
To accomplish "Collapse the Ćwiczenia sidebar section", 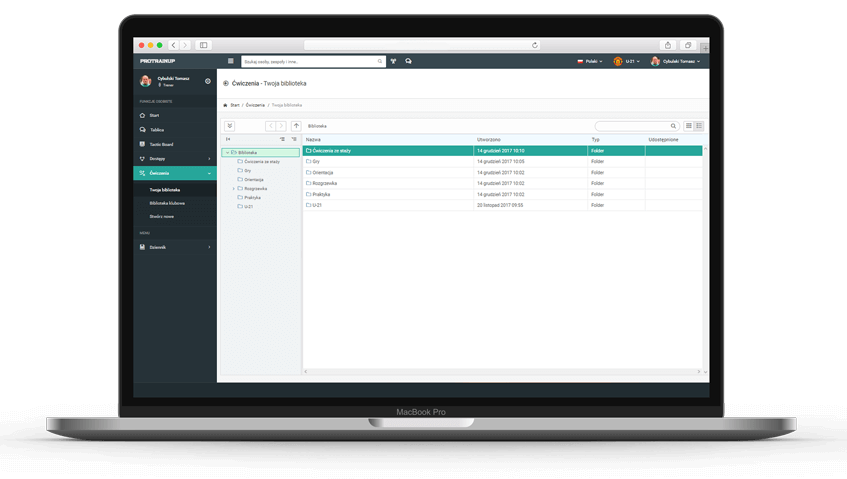I will click(209, 173).
